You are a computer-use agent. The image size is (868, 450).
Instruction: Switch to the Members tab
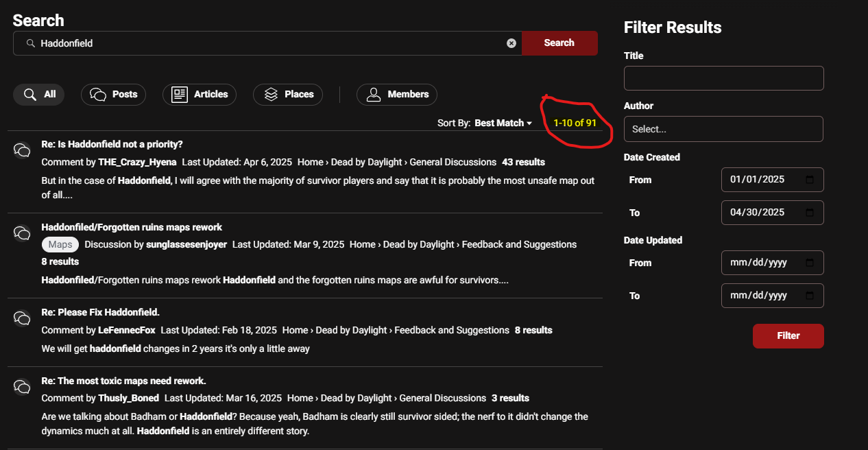[x=397, y=95]
